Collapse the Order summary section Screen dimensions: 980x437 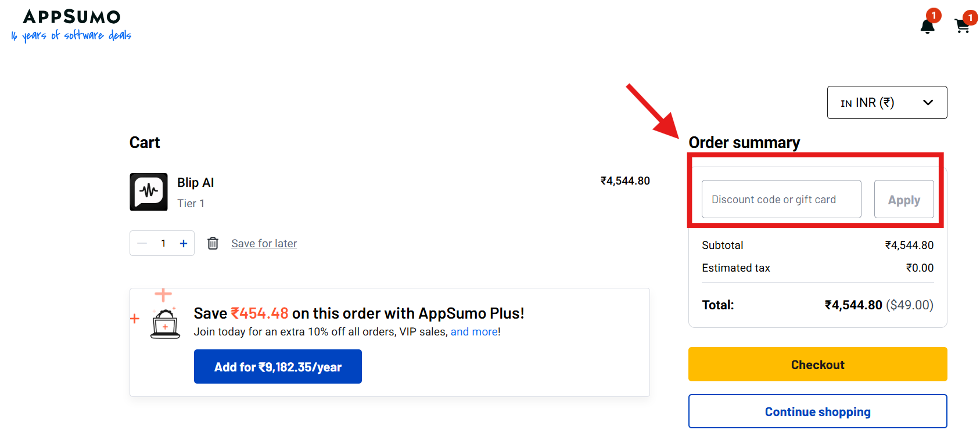coord(744,142)
